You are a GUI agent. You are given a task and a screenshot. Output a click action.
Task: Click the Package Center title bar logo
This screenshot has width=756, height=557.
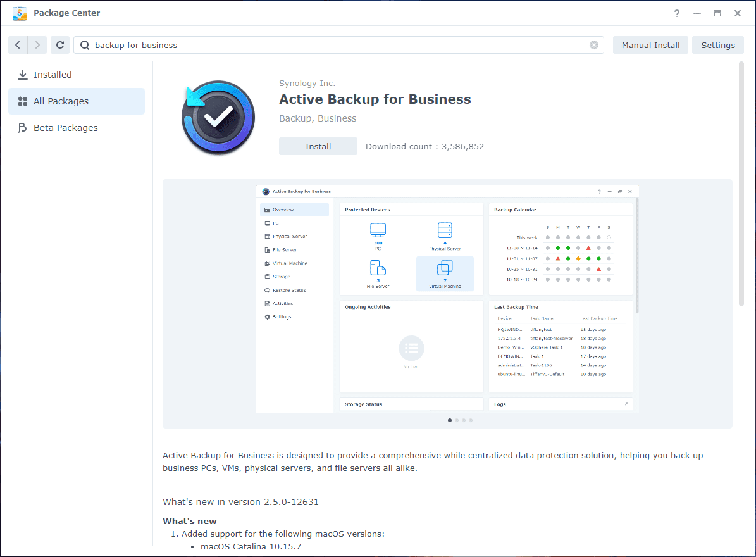click(19, 13)
